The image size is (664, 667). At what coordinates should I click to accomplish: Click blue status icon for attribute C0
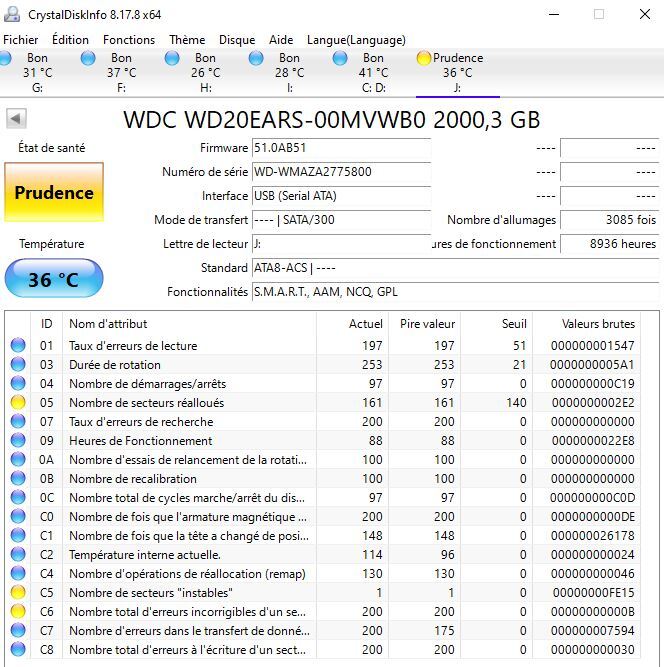click(18, 516)
